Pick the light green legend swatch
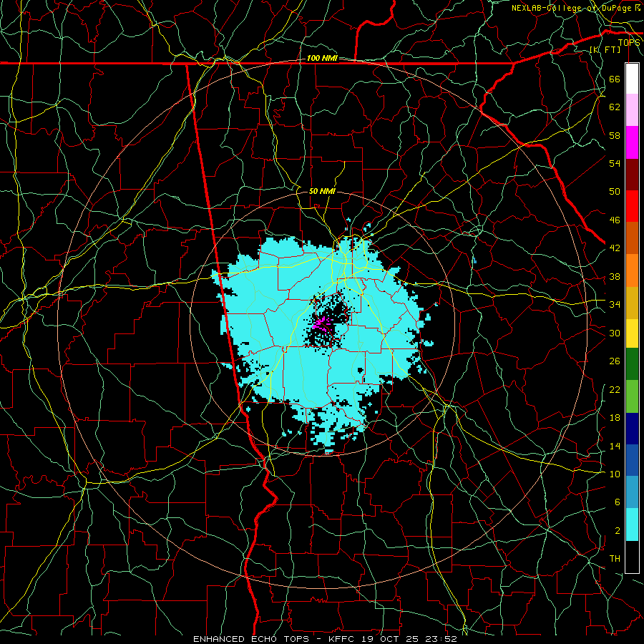The width and height of the screenshot is (644, 644). click(x=632, y=396)
